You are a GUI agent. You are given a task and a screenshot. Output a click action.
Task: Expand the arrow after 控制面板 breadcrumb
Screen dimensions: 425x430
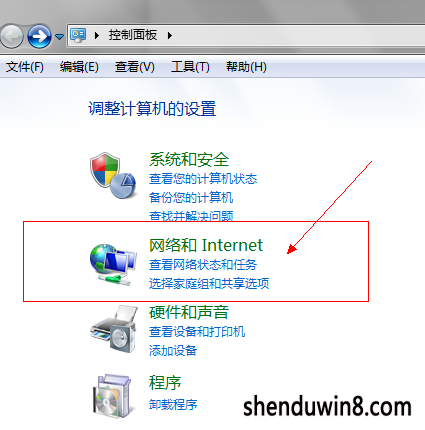(x=170, y=35)
